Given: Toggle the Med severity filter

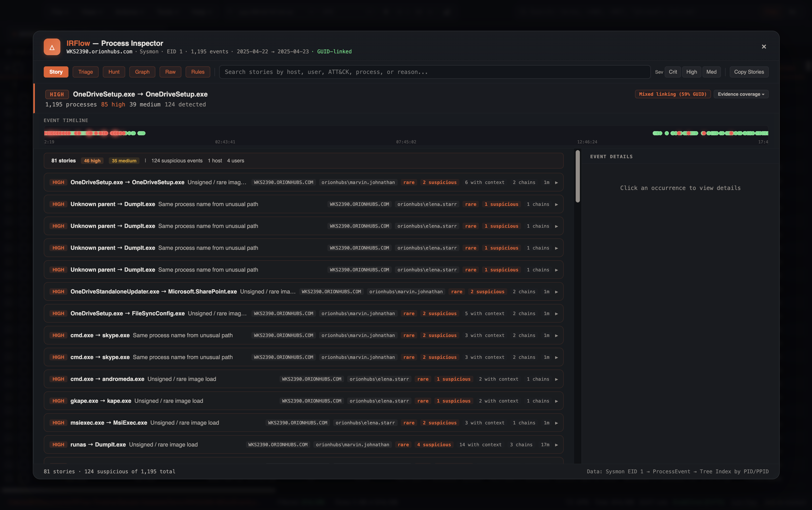Looking at the screenshot, I should click(x=712, y=72).
